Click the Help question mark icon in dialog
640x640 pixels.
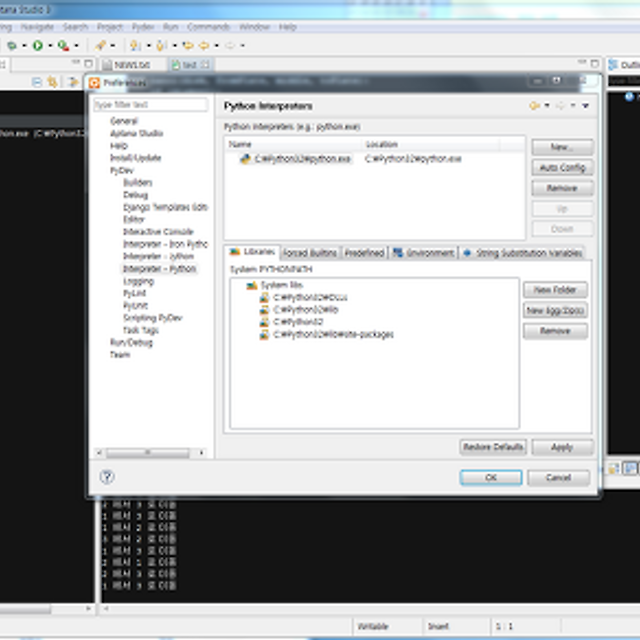[x=107, y=477]
